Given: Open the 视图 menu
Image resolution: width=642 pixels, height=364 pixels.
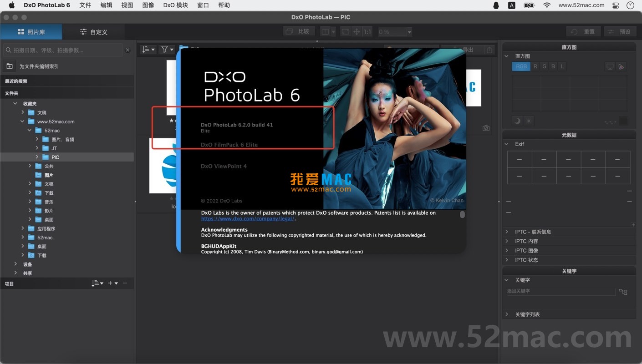Looking at the screenshot, I should point(127,5).
